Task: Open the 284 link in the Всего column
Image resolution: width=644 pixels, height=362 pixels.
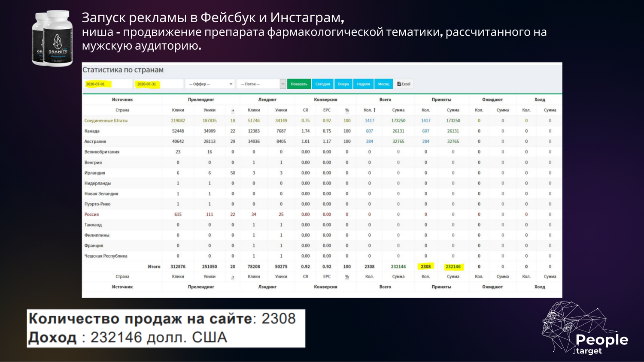Action: 370,142
